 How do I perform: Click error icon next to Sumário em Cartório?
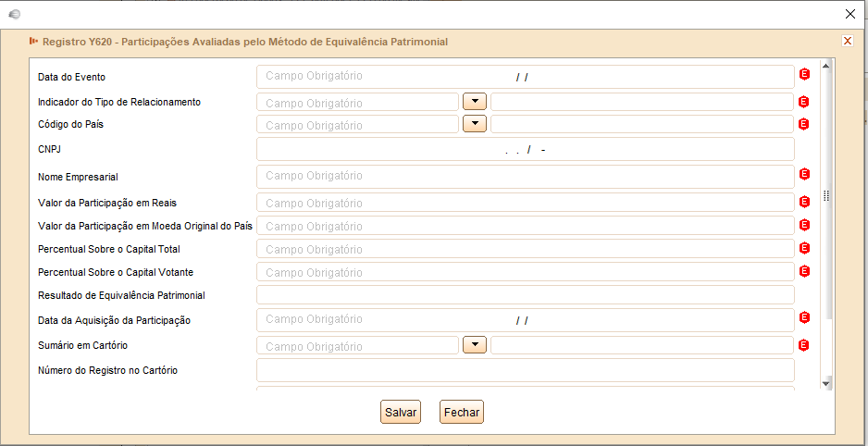[x=804, y=345]
